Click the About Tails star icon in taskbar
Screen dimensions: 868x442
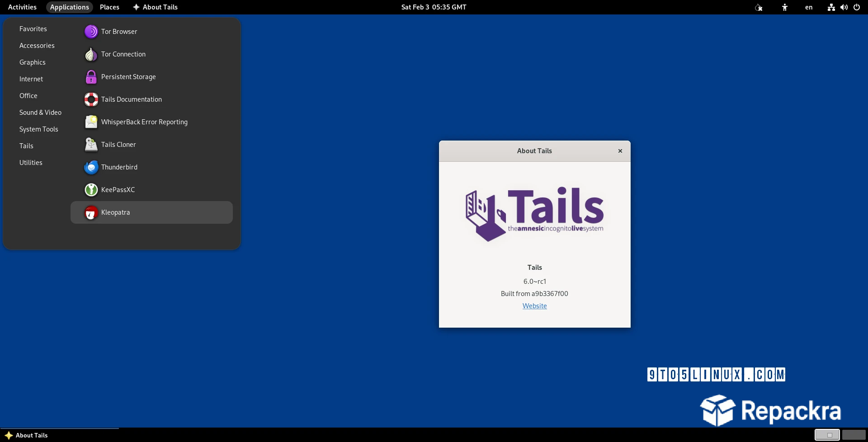[9, 435]
